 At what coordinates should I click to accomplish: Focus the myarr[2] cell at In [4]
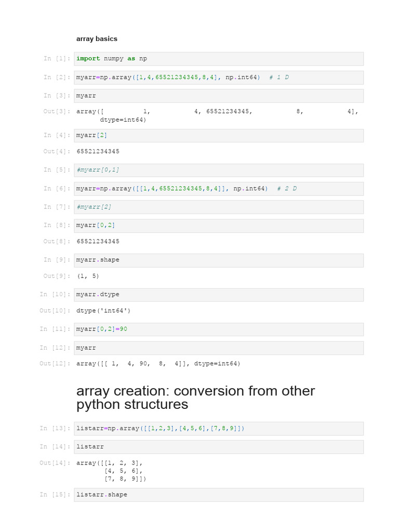click(x=219, y=136)
